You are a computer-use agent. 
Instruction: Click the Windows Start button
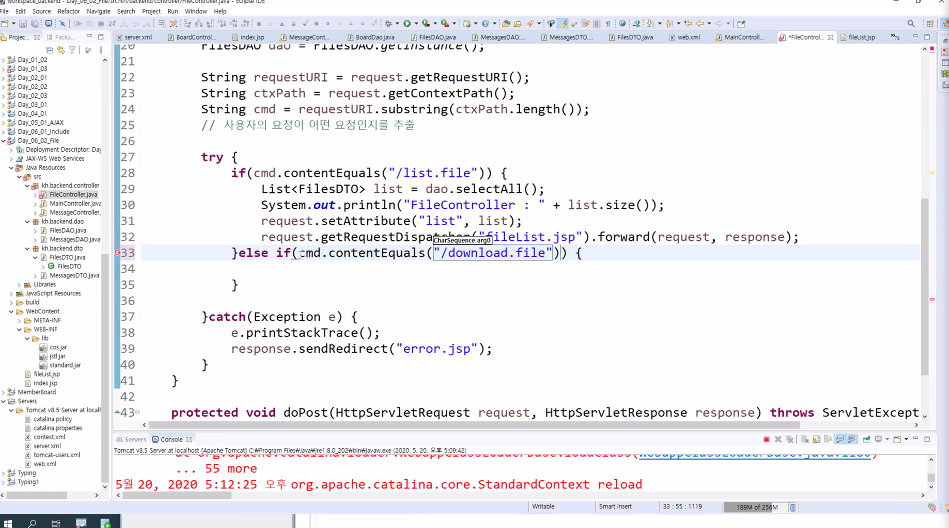(8, 523)
